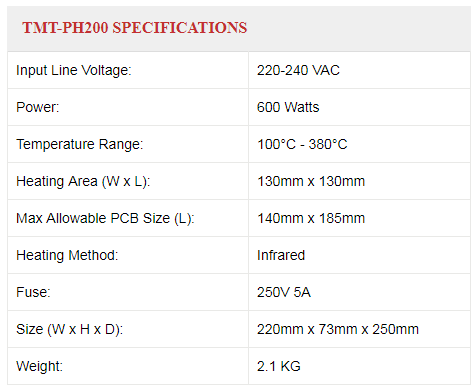This screenshot has width=476, height=392.
Task: Click the 220-240 VAC value
Action: [298, 70]
